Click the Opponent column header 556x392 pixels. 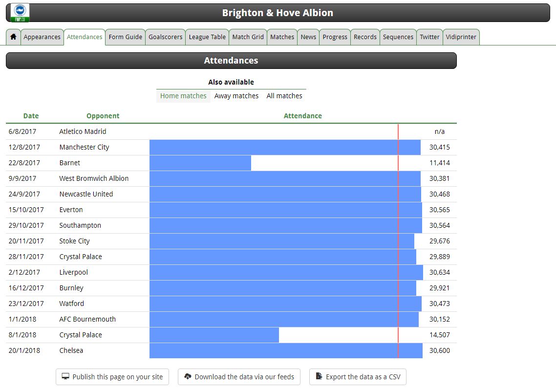point(103,116)
